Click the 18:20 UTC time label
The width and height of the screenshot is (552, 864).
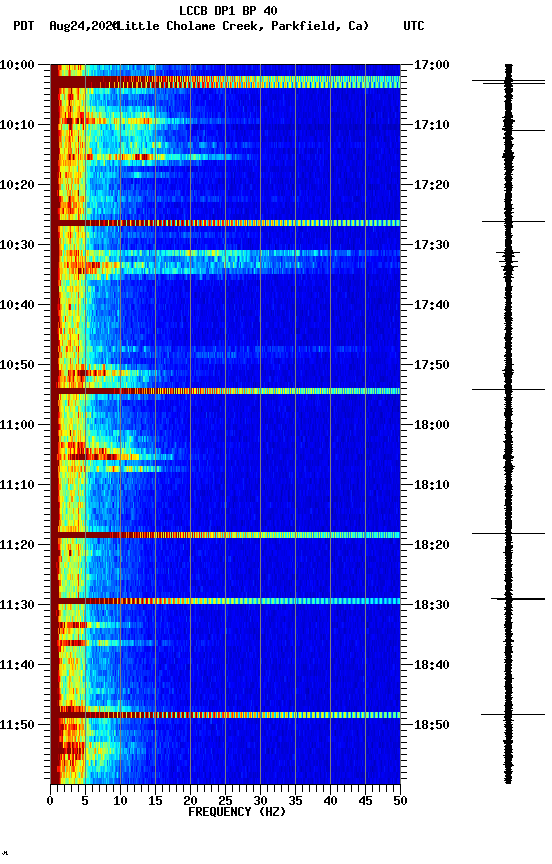(432, 545)
